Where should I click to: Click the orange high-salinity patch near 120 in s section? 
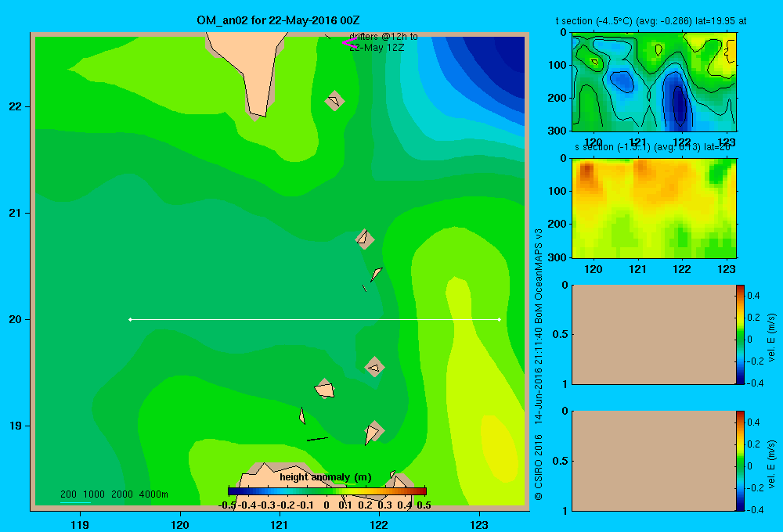coord(588,174)
